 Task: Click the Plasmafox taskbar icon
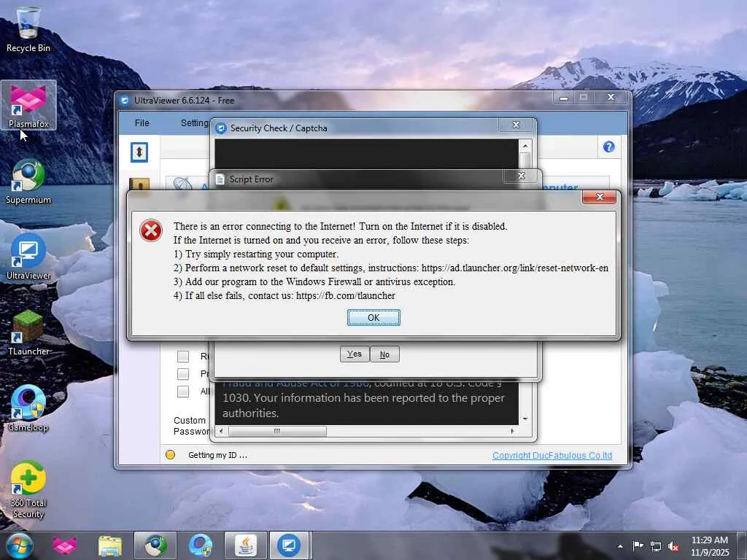pos(65,545)
